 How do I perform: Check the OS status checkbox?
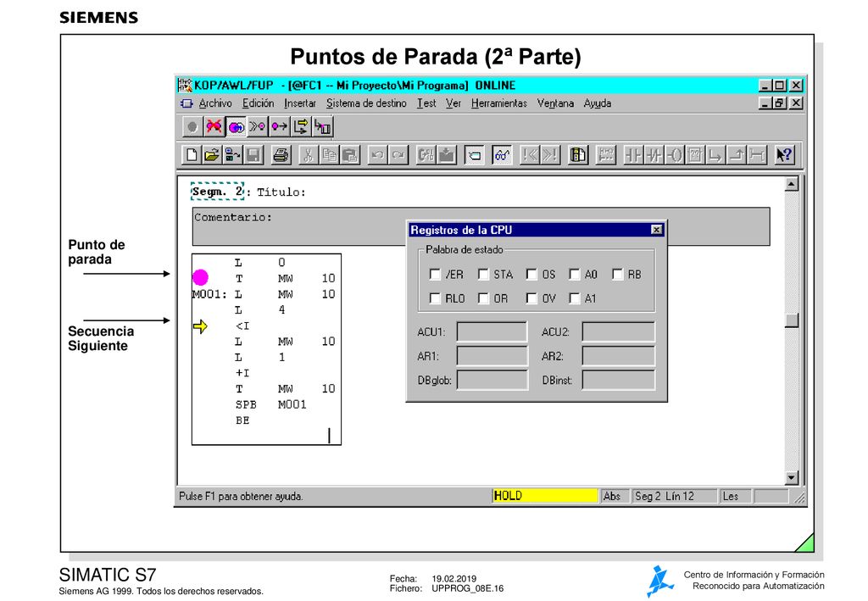click(x=531, y=275)
